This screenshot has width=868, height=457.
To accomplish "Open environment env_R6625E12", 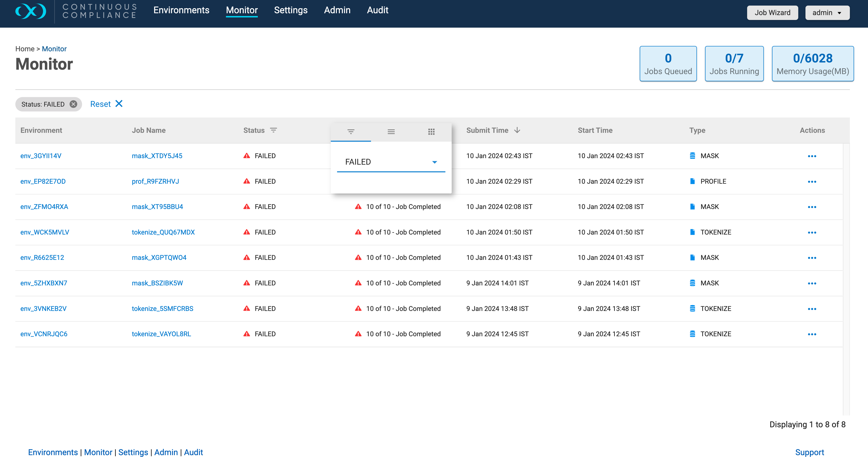I will pyautogui.click(x=42, y=258).
